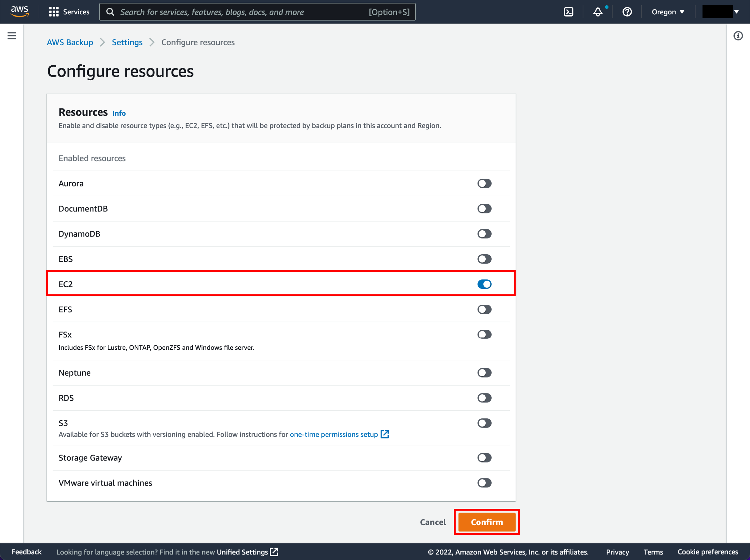Click the Configure resources breadcrumb text

tap(198, 42)
